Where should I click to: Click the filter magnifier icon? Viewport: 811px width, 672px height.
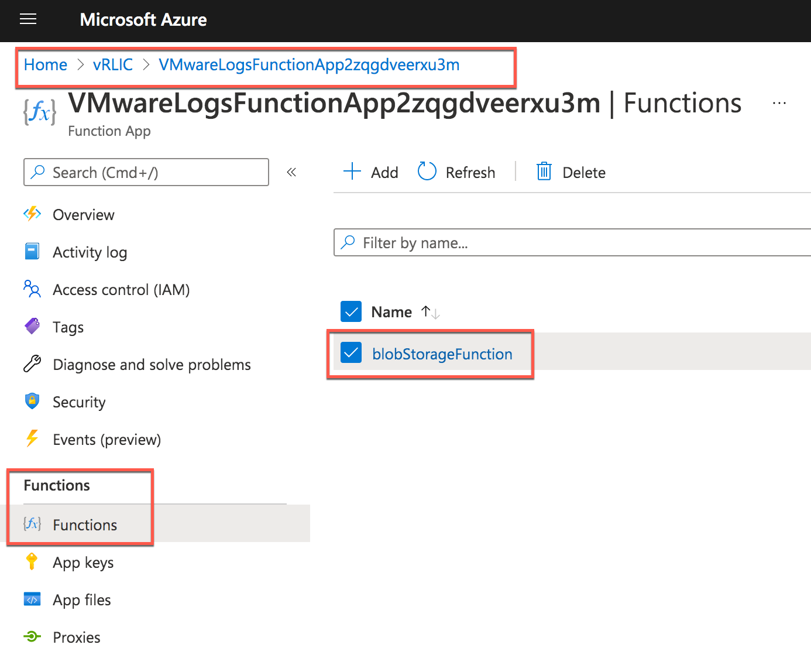[348, 242]
